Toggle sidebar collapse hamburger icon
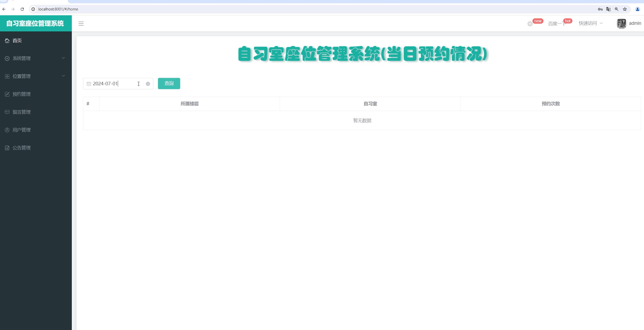 point(81,23)
